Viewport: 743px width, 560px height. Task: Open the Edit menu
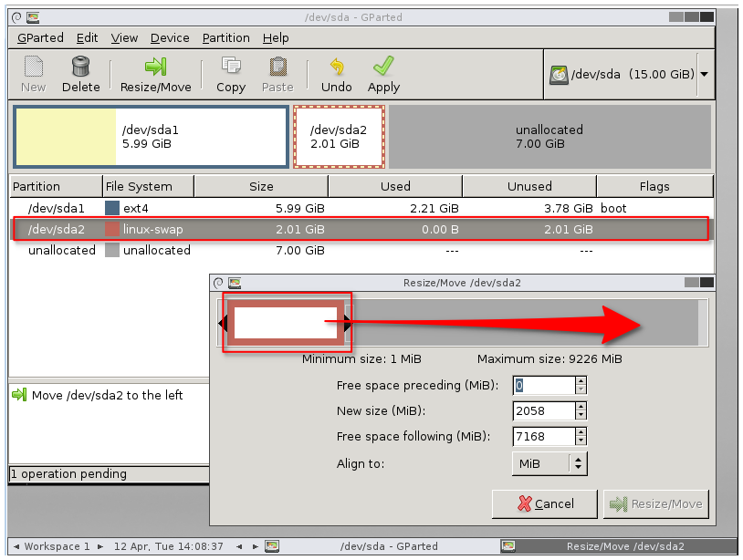[88, 38]
